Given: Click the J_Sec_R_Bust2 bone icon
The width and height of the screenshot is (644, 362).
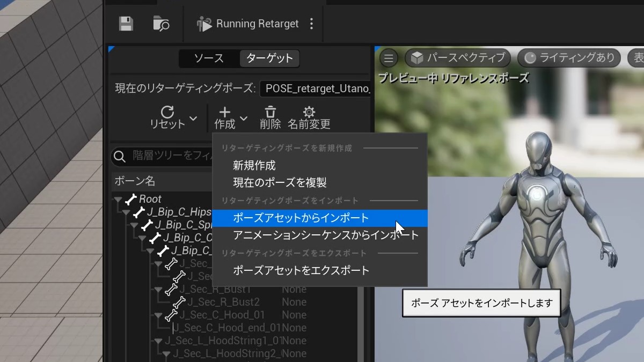Looking at the screenshot, I should 179,302.
